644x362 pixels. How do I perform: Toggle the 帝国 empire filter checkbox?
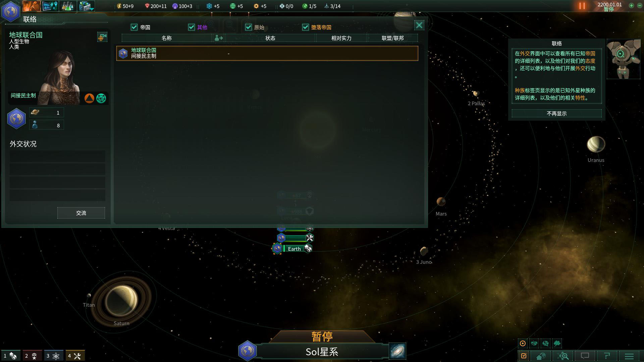[135, 27]
